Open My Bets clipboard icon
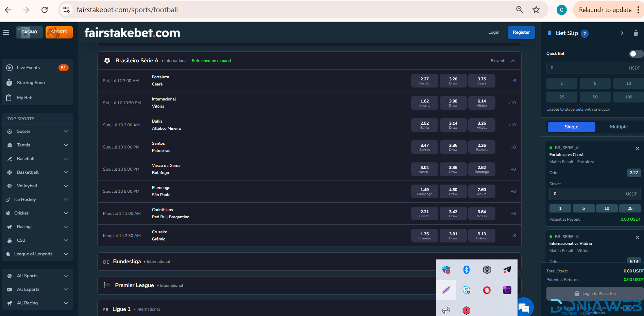Screen dimensions: 644x316 [x=10, y=98]
